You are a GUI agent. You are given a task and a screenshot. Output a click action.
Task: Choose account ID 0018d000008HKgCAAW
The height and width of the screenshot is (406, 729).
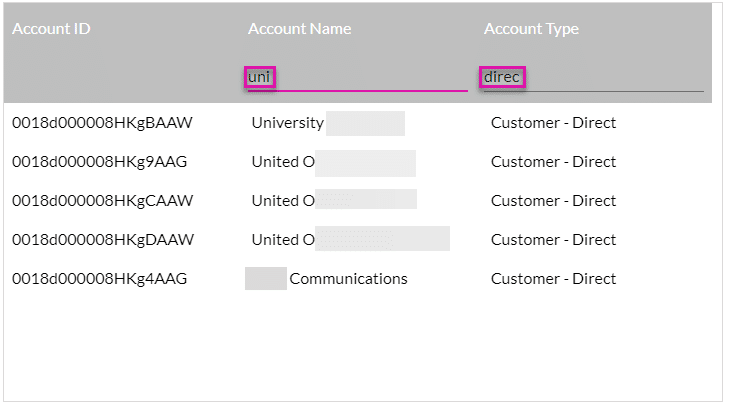102,201
